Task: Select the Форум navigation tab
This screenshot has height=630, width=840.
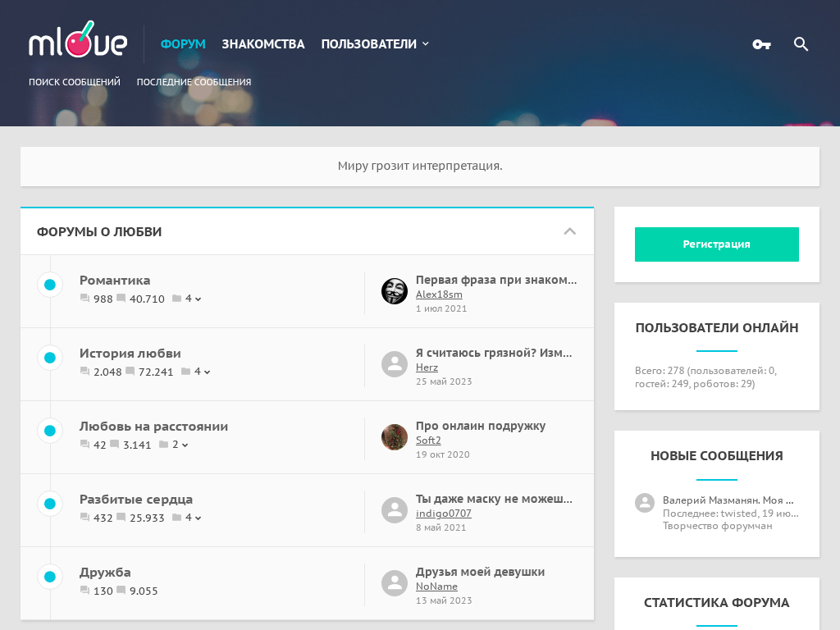Action: (183, 44)
